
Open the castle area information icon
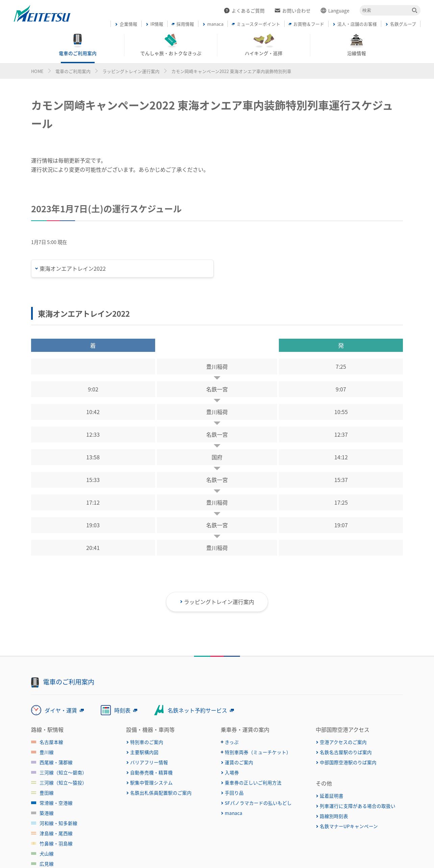tap(356, 40)
